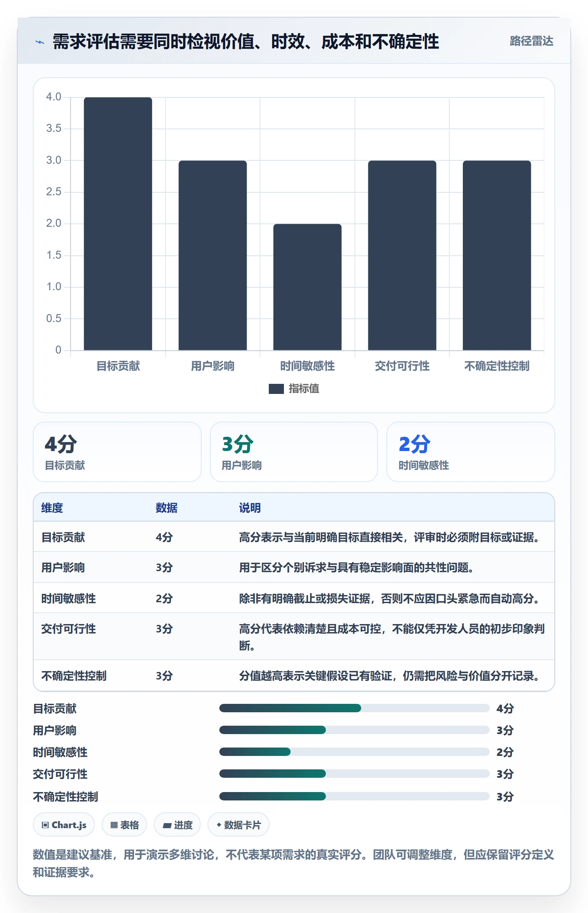
Task: Select the 时间敏感性 table row cell
Action: point(68,598)
